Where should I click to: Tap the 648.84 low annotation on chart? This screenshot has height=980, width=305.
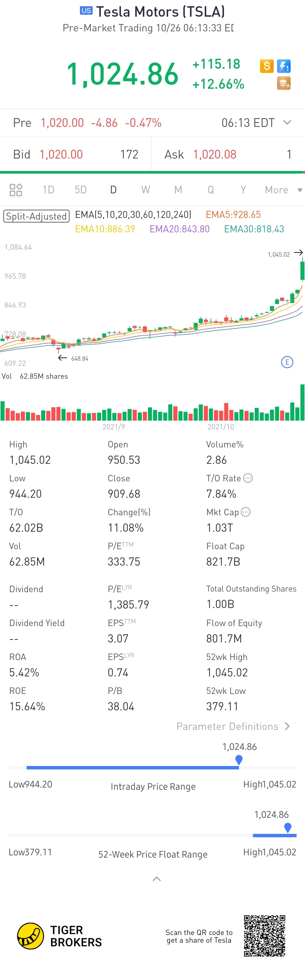tap(79, 358)
